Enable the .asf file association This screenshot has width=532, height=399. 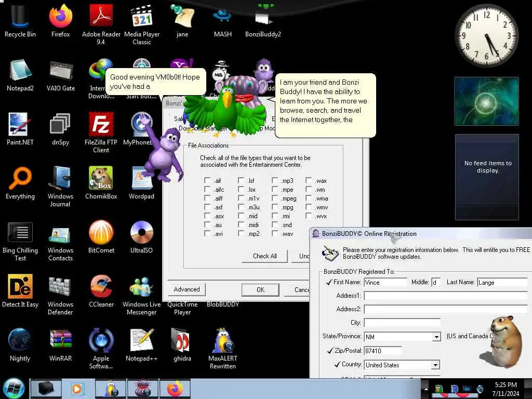pyautogui.click(x=207, y=207)
